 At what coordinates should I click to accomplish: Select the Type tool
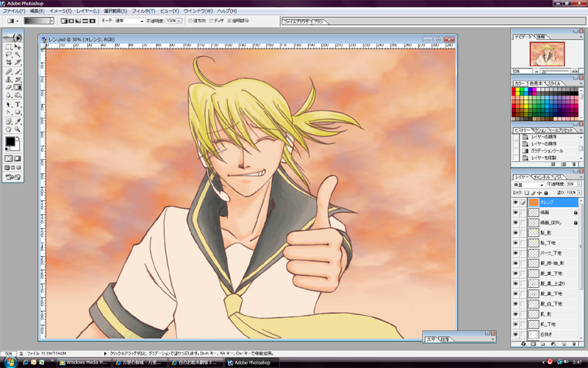(18, 104)
